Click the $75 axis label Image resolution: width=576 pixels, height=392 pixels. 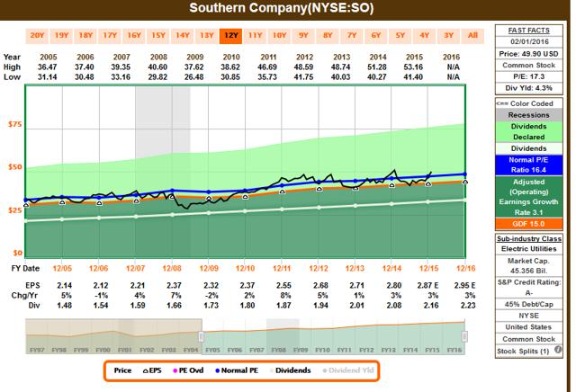pos(15,124)
